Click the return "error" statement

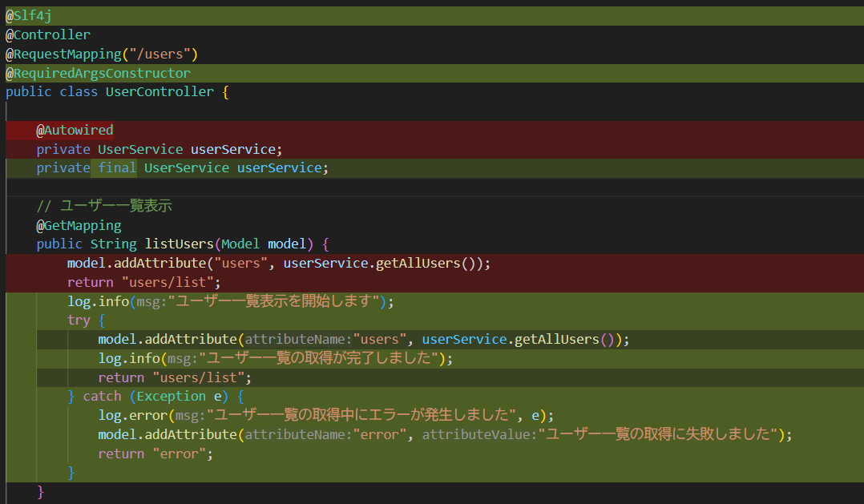pyautogui.click(x=155, y=454)
